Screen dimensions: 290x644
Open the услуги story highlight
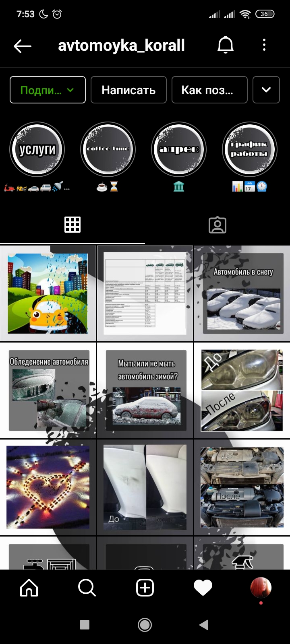pos(37,150)
